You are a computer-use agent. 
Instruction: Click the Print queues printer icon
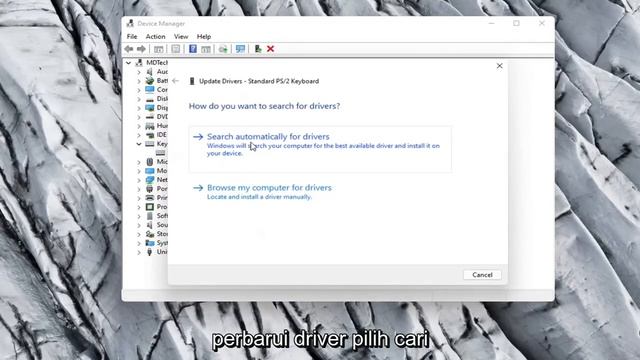click(x=150, y=198)
